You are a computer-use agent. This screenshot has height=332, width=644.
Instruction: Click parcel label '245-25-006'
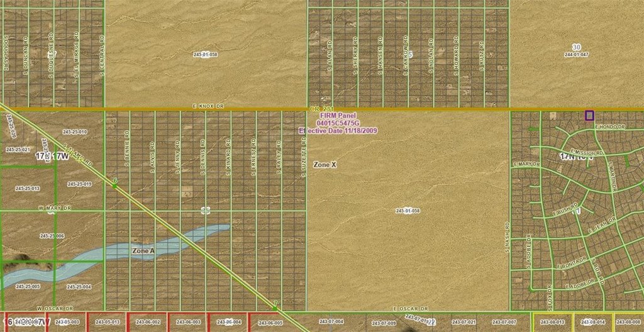point(52,236)
